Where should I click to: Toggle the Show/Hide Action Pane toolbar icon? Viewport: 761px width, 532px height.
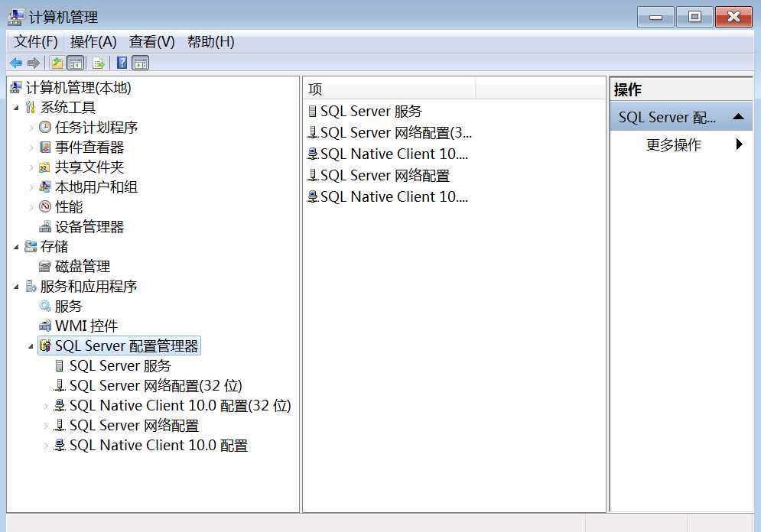click(140, 63)
